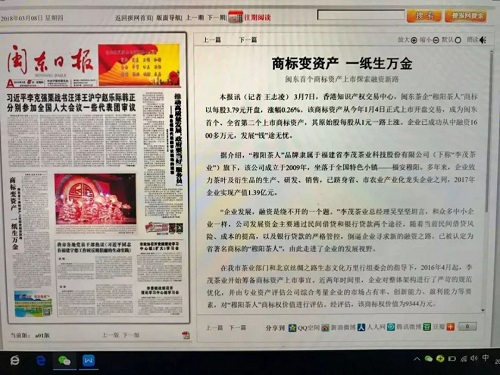
Task: Open the 往期阅读 calendar icon
Action: 236,17
